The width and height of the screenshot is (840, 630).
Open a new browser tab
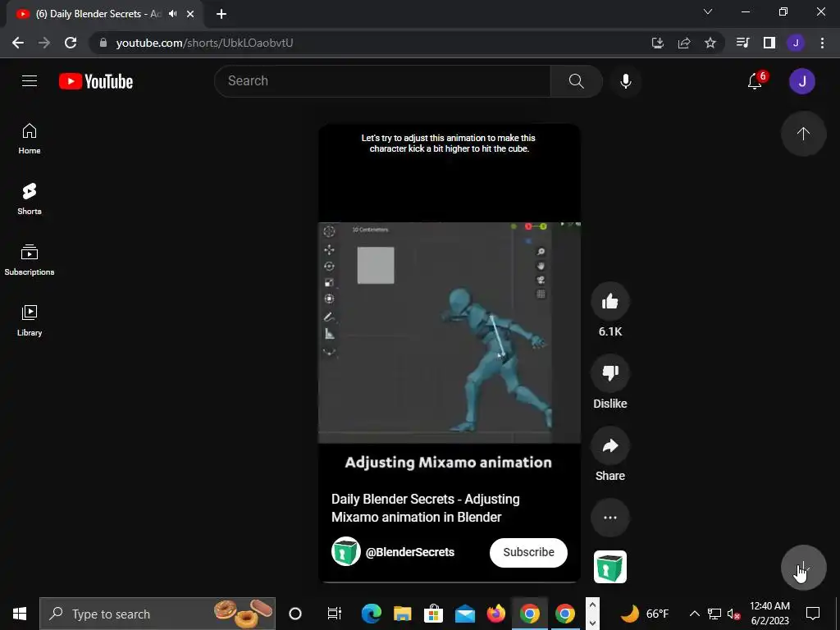(221, 14)
